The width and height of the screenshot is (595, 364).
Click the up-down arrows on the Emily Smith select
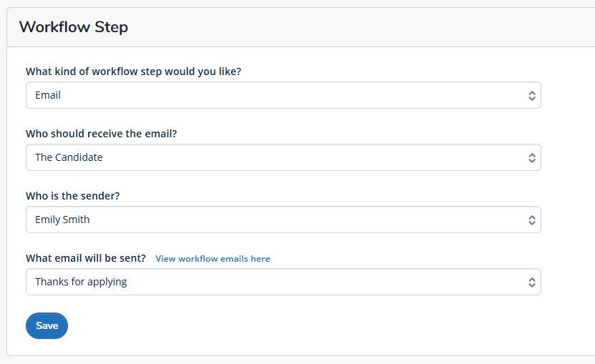click(x=532, y=220)
